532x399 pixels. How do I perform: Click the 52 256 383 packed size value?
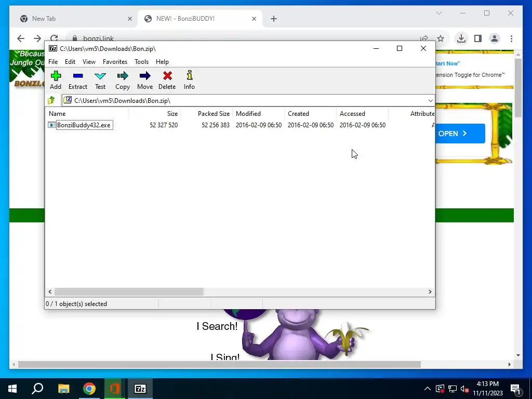216,125
